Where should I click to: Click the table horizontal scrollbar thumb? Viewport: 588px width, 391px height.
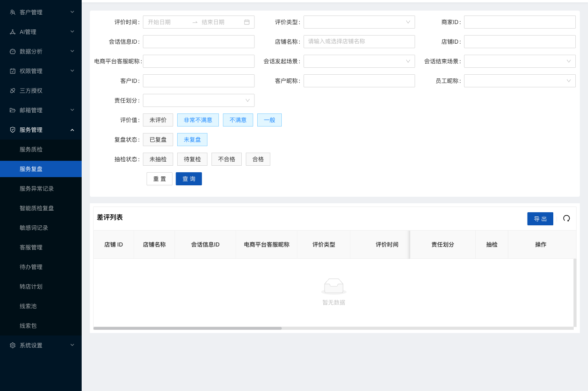coord(187,328)
